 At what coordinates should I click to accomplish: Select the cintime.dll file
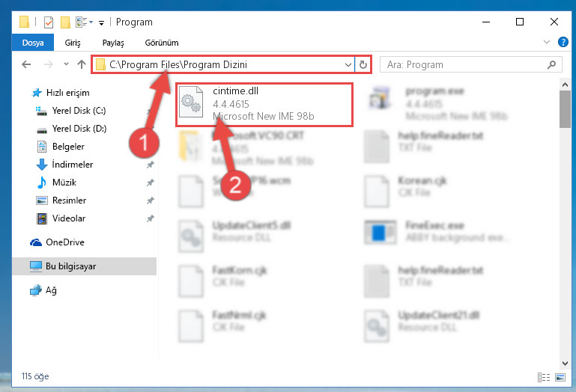(x=264, y=105)
